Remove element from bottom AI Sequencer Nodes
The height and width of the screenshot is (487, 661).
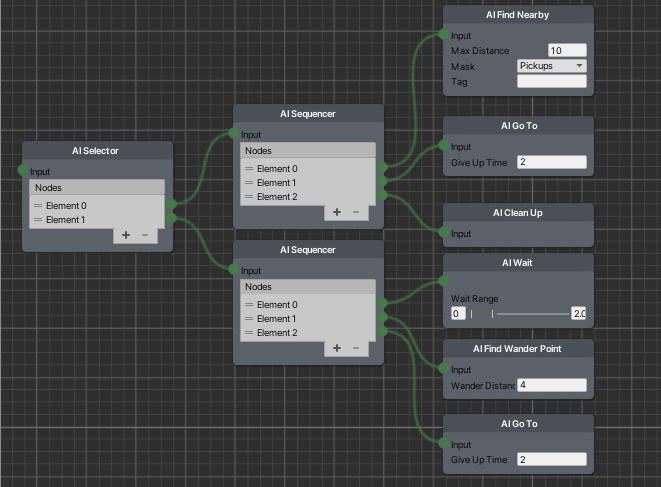pos(356,348)
